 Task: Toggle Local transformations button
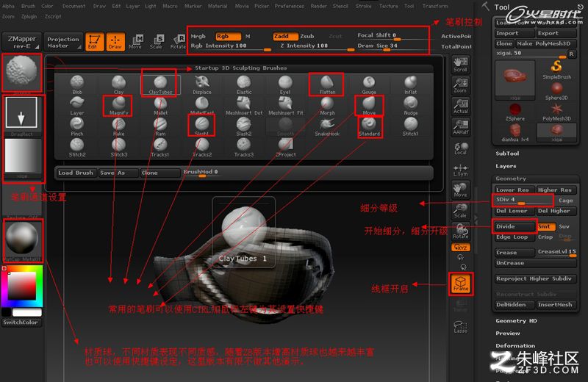(x=461, y=148)
